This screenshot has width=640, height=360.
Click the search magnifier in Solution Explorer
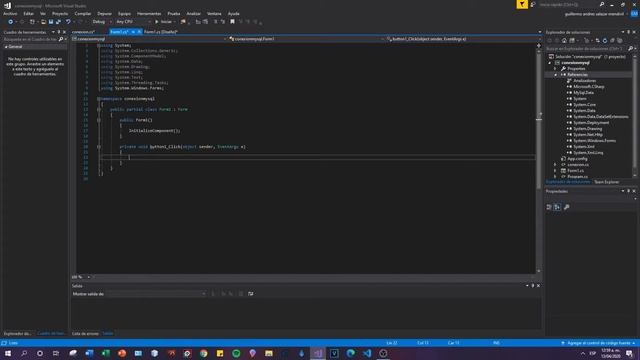[x=630, y=49]
